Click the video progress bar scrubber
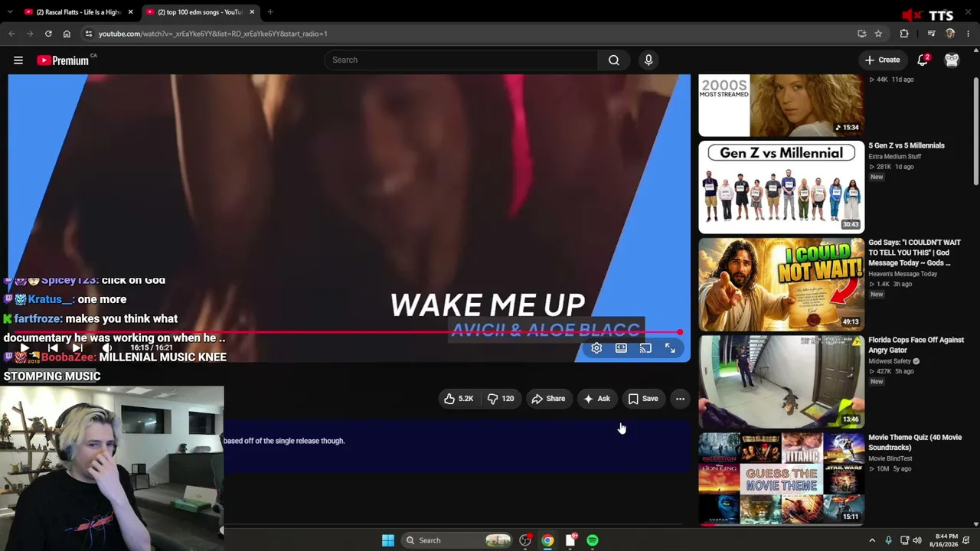Viewport: 980px width, 551px height. pyautogui.click(x=680, y=332)
